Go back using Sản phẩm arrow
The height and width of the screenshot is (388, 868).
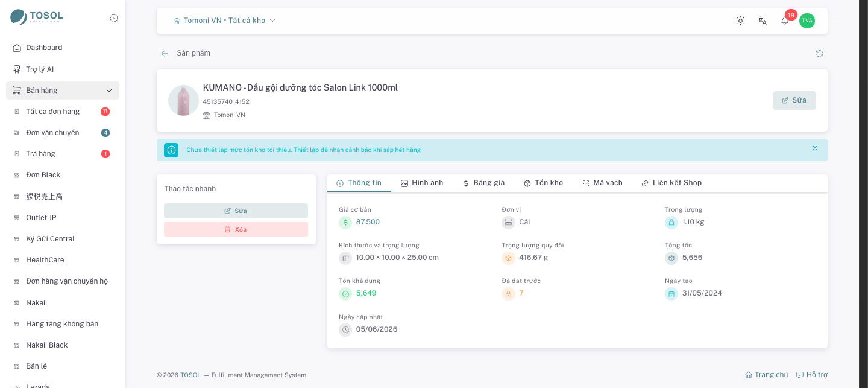click(x=165, y=54)
